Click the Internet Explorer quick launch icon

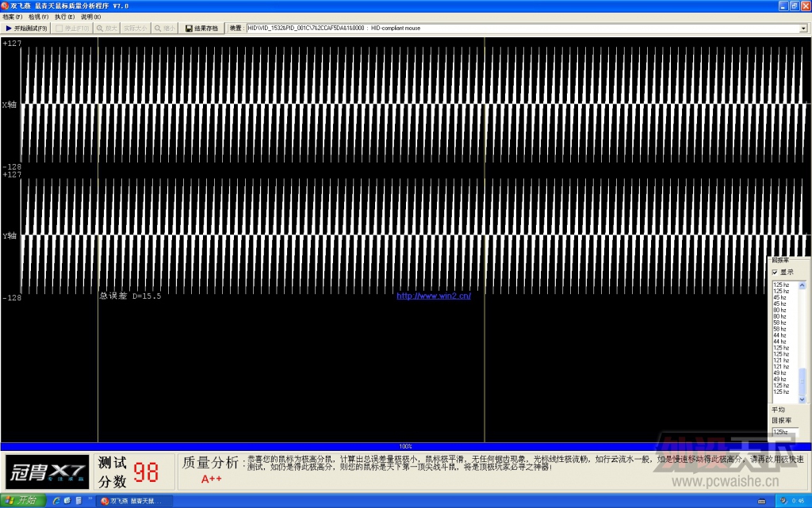click(x=56, y=500)
